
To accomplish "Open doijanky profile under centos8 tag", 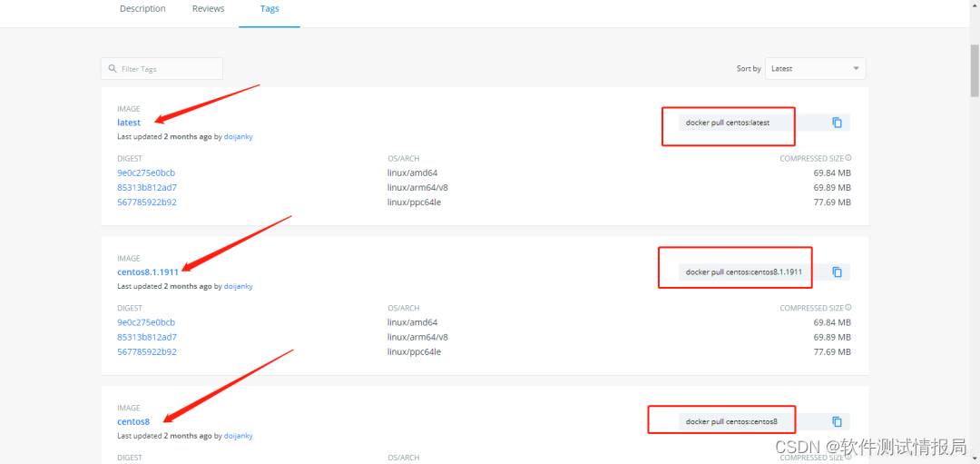I will (238, 435).
